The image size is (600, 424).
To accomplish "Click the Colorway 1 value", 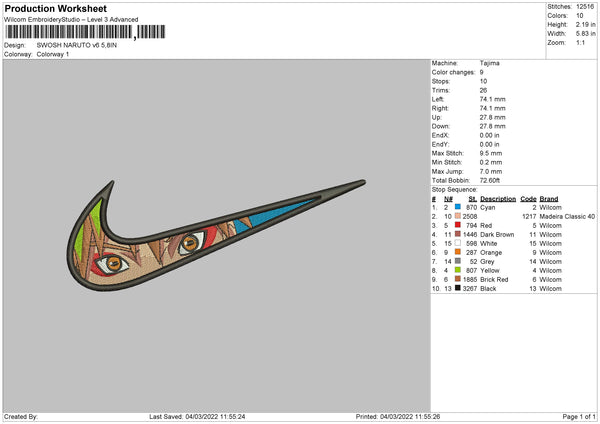I will (x=53, y=54).
